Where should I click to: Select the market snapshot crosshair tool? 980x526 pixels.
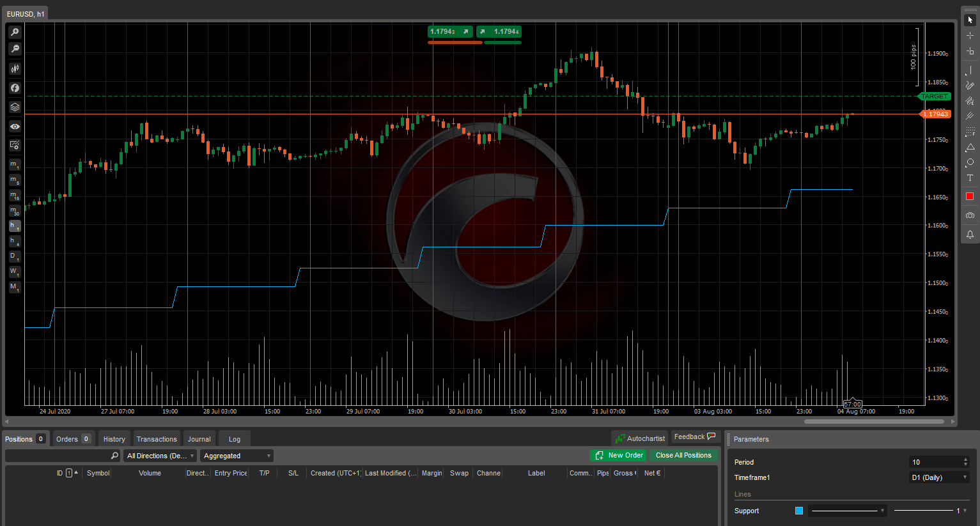970,50
